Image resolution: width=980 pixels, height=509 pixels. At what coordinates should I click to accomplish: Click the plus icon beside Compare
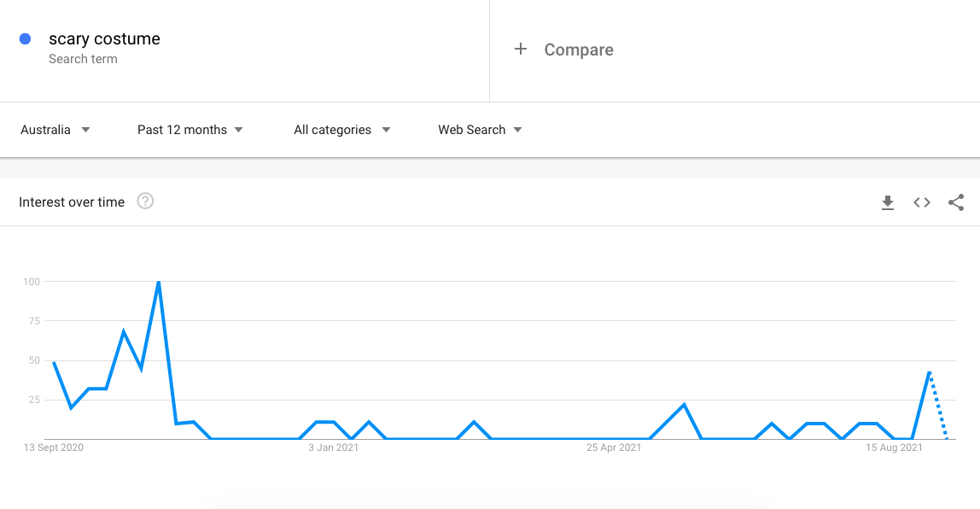(x=521, y=49)
